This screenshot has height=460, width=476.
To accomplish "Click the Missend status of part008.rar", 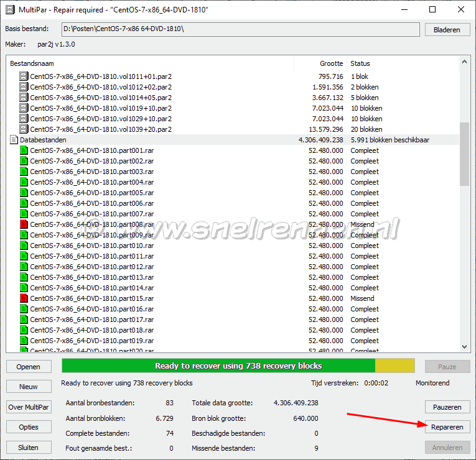I will click(x=362, y=224).
